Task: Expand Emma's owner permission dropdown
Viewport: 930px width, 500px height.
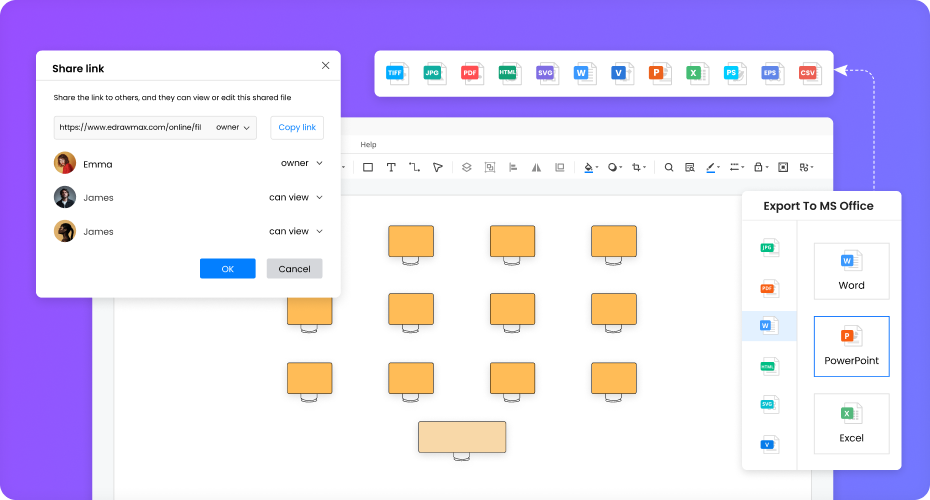Action: click(x=302, y=163)
